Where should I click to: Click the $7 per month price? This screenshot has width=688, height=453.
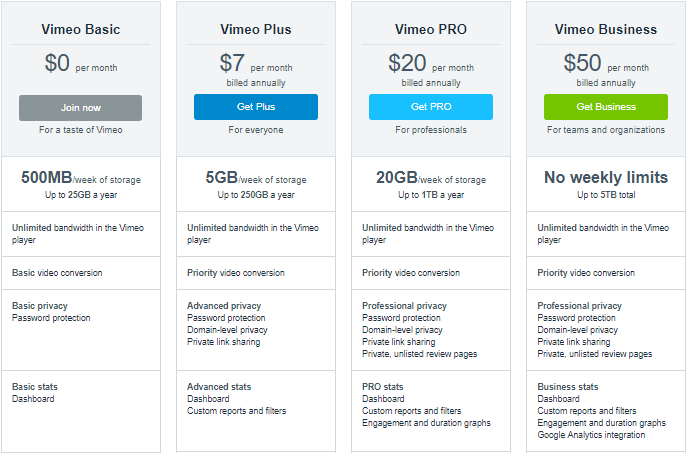point(256,63)
